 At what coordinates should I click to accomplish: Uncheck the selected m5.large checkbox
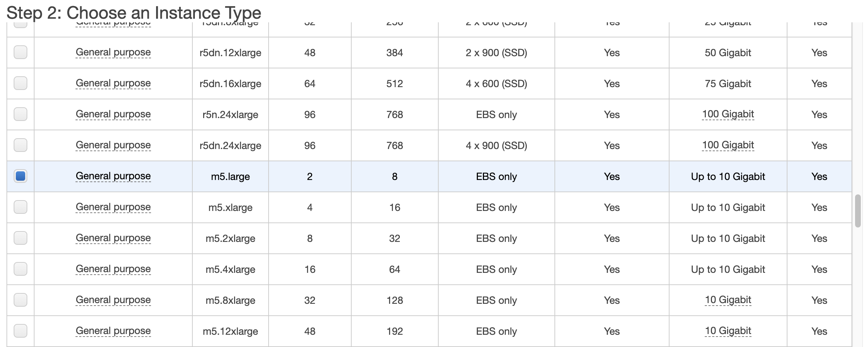[x=20, y=176]
